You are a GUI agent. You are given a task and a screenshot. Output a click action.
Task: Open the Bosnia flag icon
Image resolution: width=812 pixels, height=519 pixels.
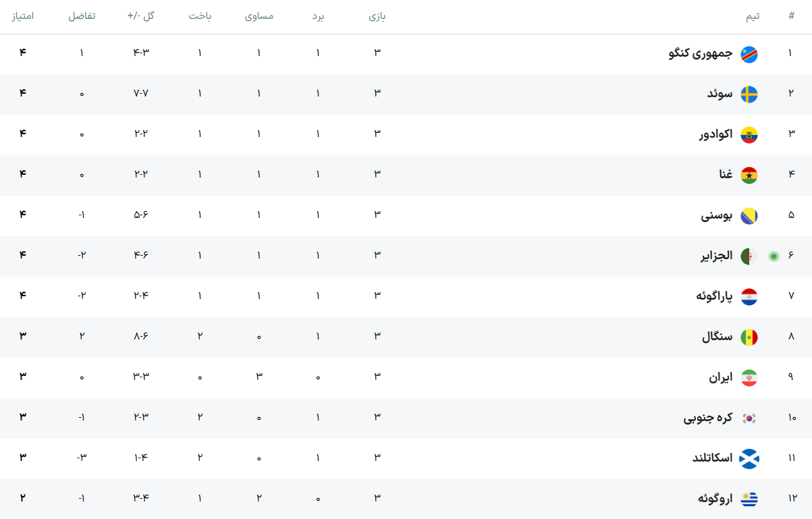pos(749,216)
